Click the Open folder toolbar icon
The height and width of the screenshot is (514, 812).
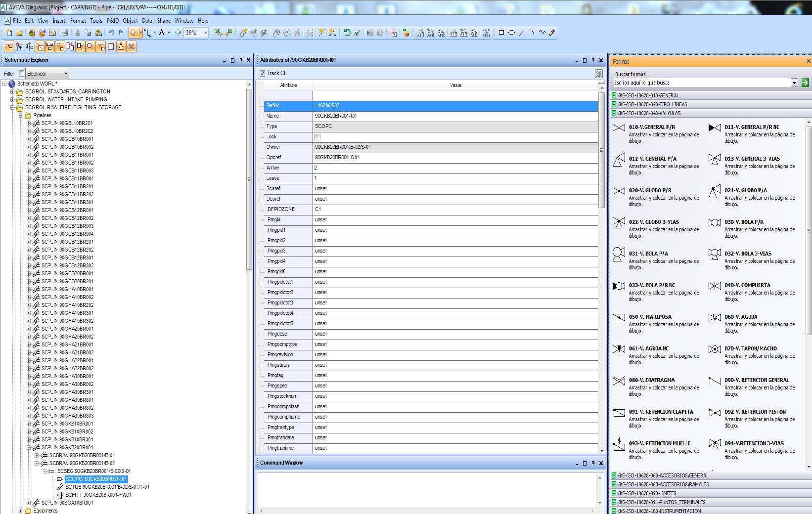[19, 33]
